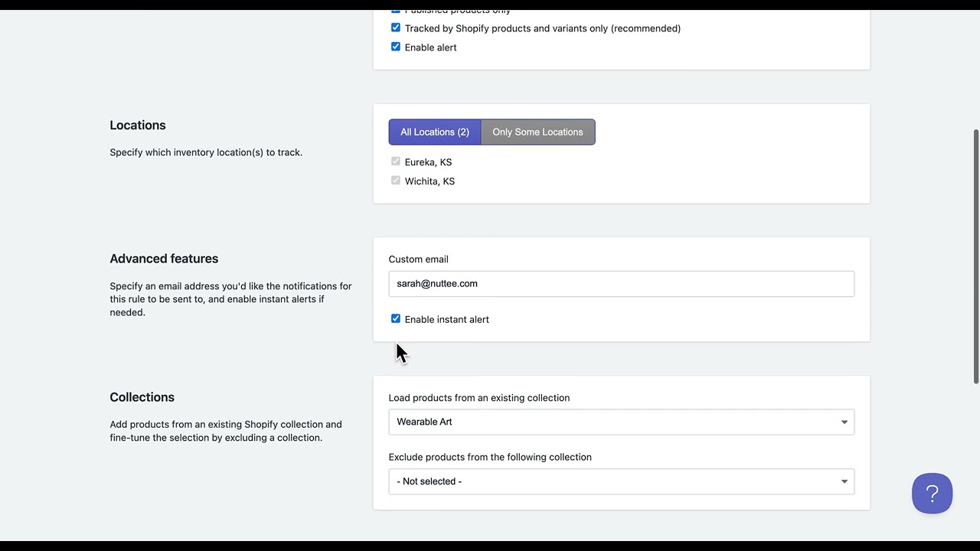Click the Advanced features heading
The image size is (980, 551).
pyautogui.click(x=164, y=259)
